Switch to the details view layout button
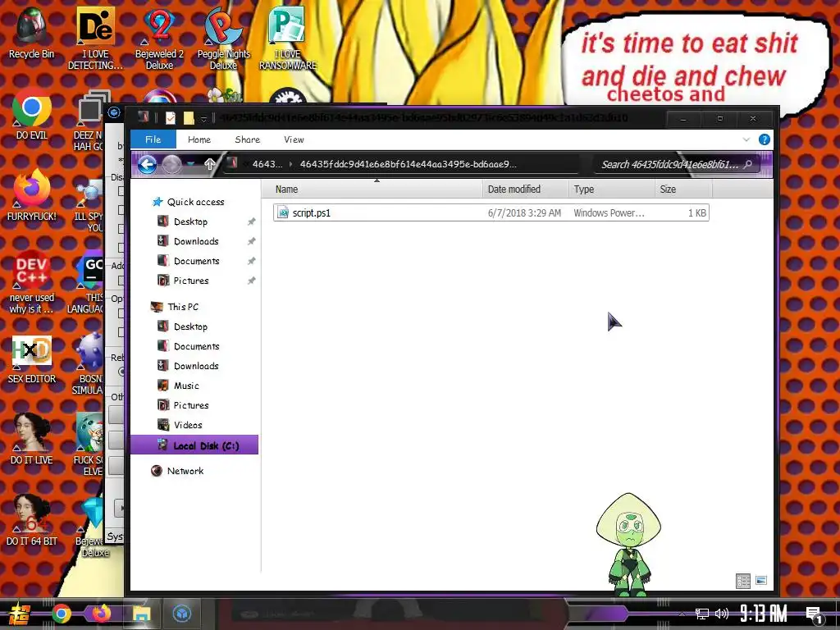 click(x=743, y=581)
